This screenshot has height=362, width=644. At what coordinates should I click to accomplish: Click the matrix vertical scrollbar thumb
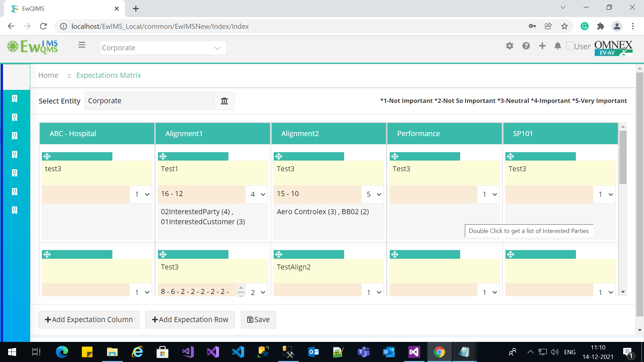point(623,158)
